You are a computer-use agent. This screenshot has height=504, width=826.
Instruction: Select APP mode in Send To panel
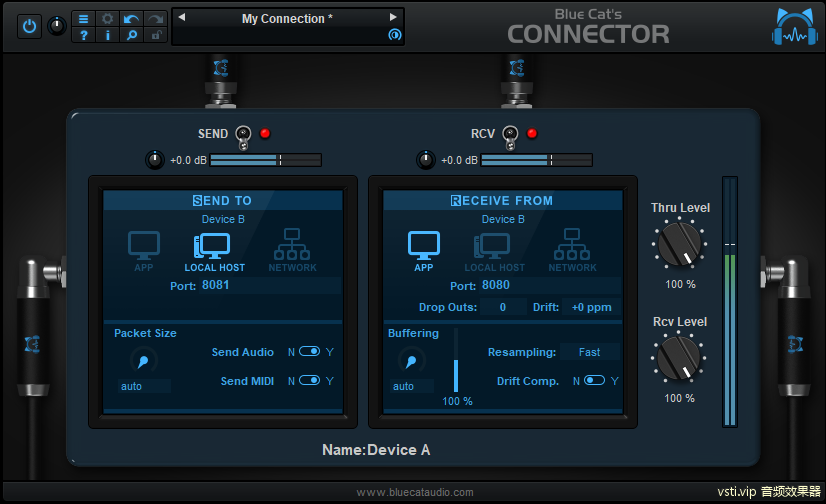(x=144, y=251)
